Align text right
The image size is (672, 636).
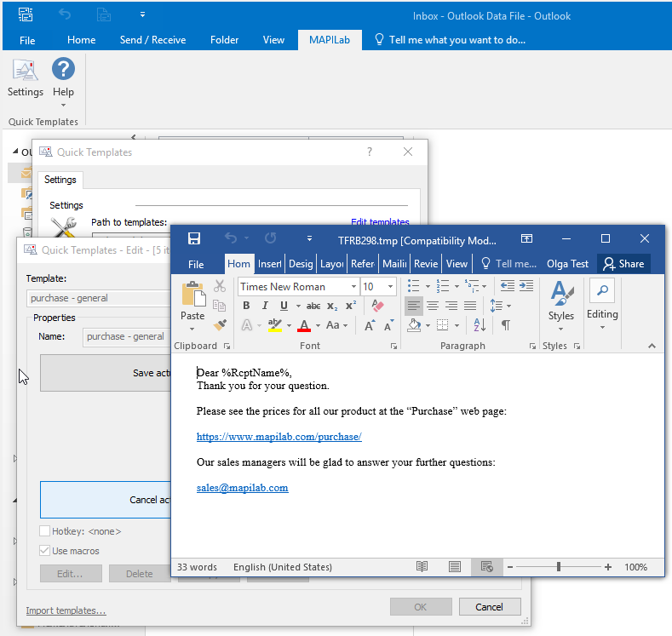[x=451, y=306]
